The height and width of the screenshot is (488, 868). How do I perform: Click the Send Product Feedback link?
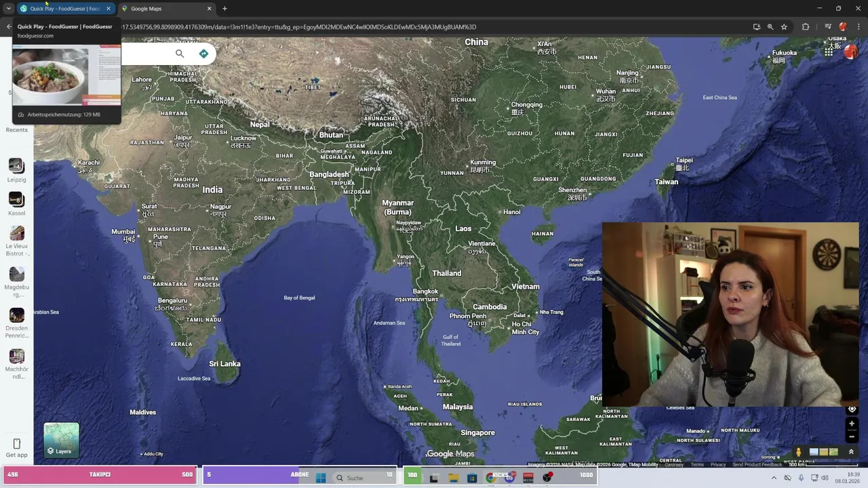click(757, 465)
